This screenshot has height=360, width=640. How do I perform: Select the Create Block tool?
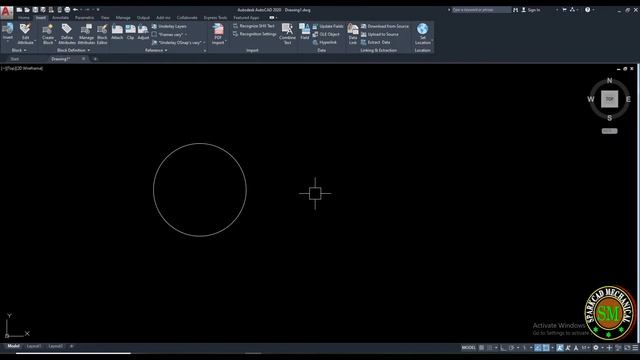tap(48, 33)
